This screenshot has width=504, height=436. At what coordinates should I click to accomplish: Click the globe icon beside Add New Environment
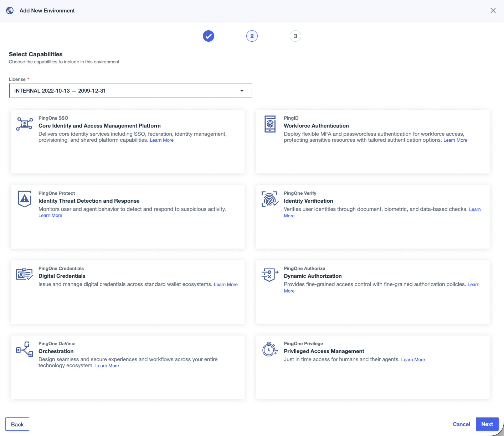(x=10, y=11)
